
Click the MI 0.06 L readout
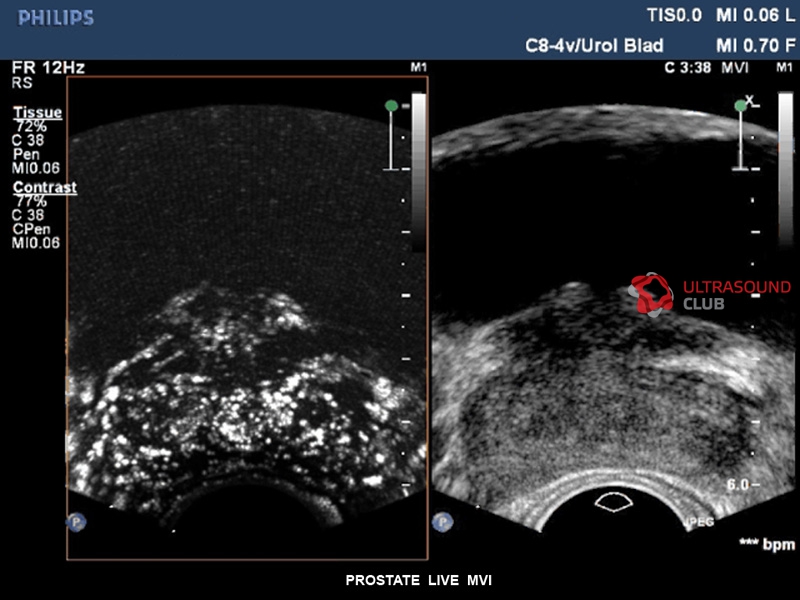pyautogui.click(x=756, y=16)
